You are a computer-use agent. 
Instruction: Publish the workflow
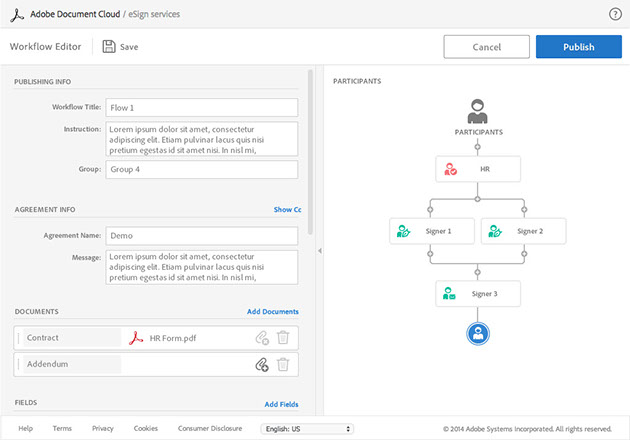click(x=578, y=47)
